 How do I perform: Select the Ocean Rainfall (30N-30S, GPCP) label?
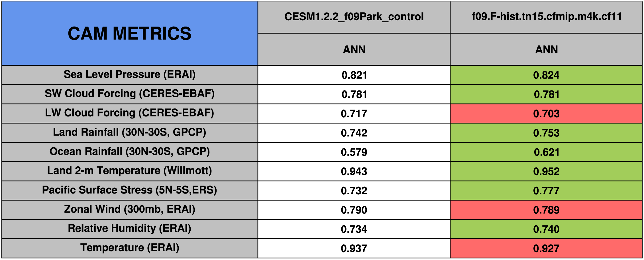pos(129,152)
